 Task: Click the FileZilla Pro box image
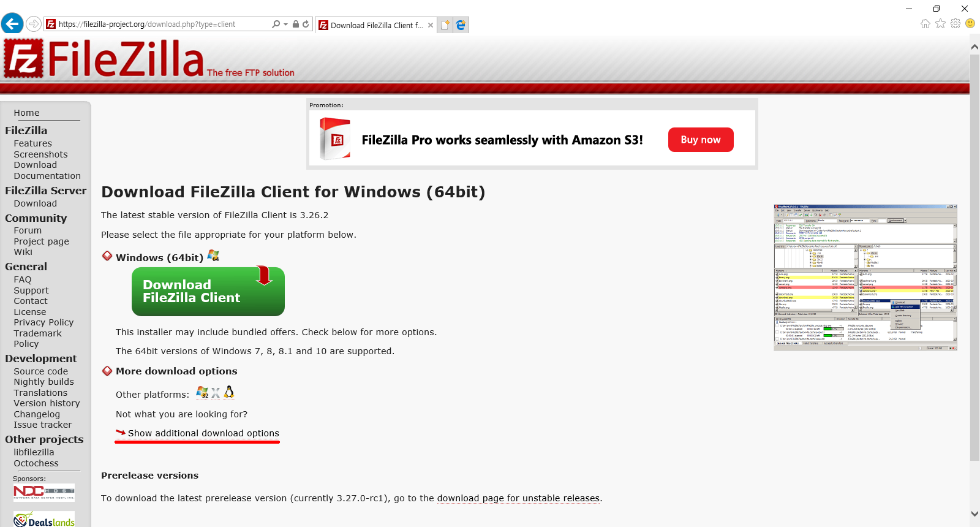[x=335, y=138]
